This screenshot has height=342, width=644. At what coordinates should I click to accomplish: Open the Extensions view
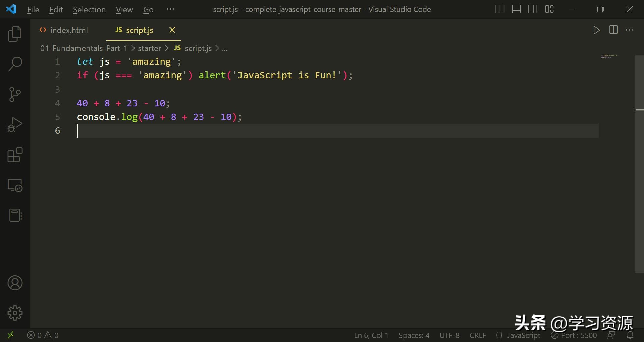point(15,155)
